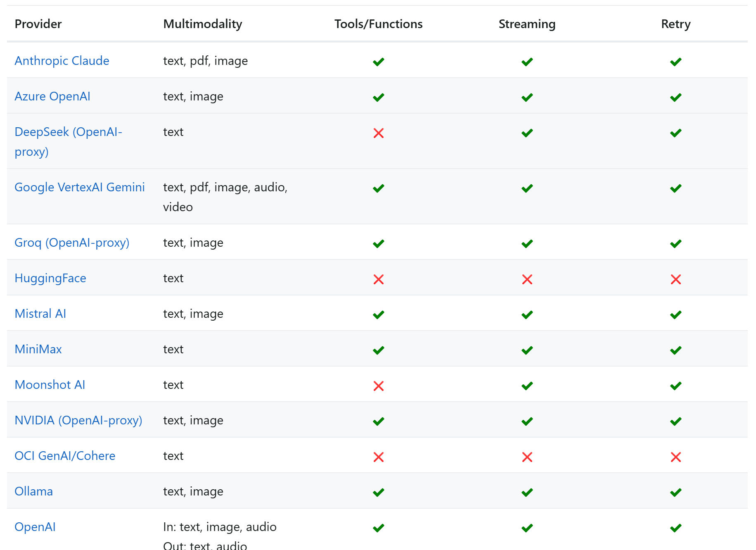Click Ollama Tools/Functions green checkmark
756x550 pixels.
pyautogui.click(x=379, y=493)
